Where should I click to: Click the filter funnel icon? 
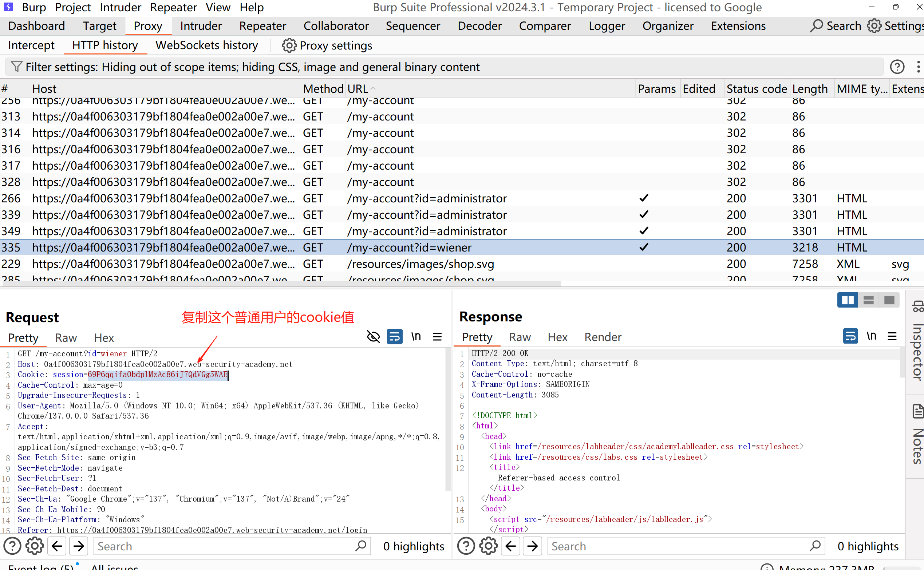tap(16, 67)
